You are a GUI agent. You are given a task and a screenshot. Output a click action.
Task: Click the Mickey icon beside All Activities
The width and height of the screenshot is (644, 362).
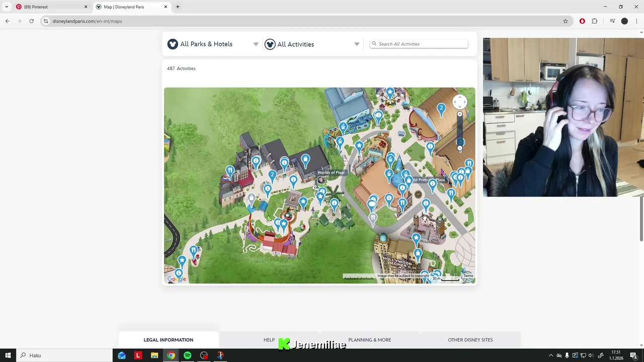[x=270, y=44]
